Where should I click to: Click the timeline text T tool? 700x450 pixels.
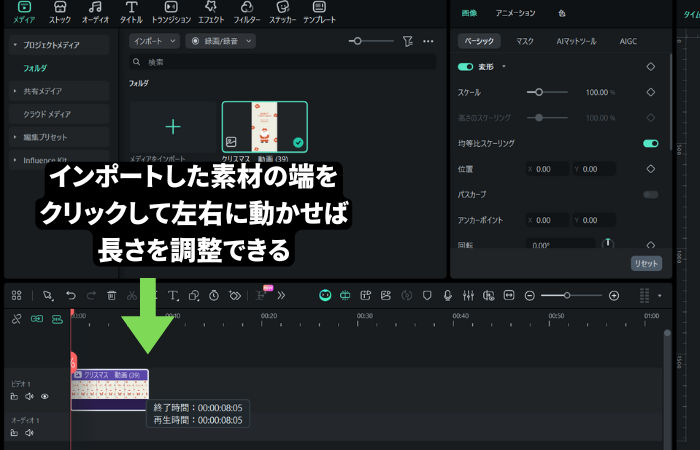point(173,295)
